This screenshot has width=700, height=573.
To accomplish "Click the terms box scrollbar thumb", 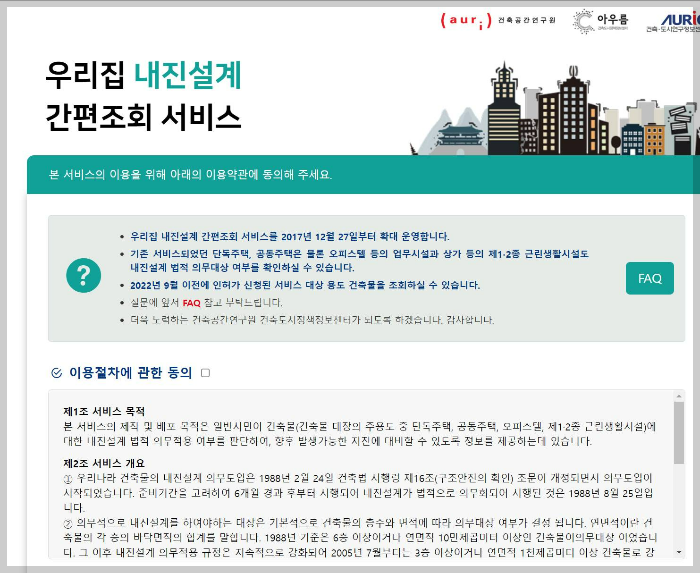I will (679, 433).
